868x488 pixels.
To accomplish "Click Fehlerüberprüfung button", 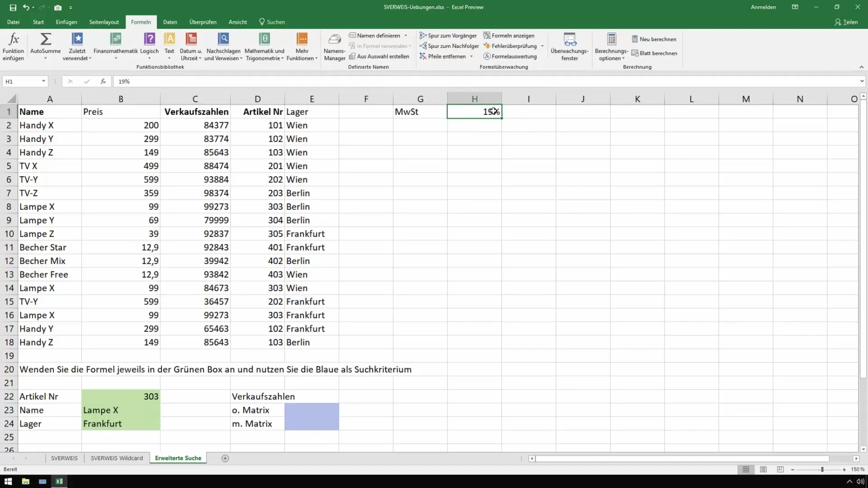I will (510, 46).
